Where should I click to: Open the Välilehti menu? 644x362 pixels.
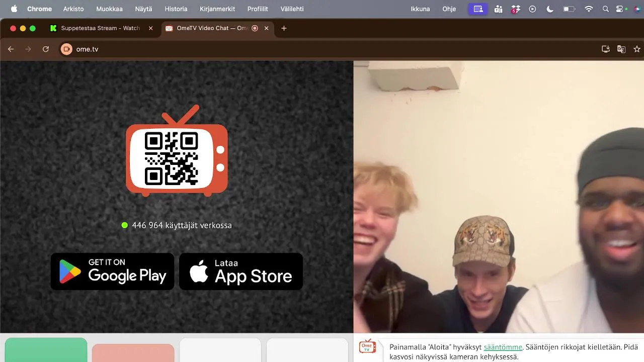pyautogui.click(x=292, y=9)
